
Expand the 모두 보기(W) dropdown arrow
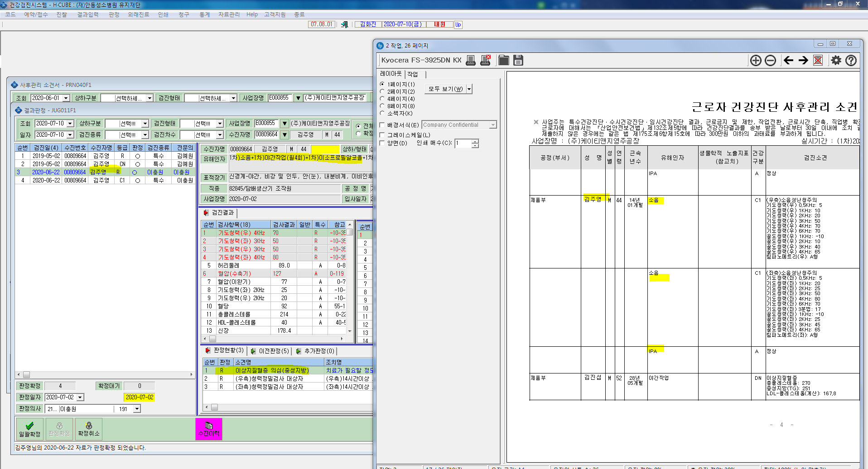(x=469, y=89)
